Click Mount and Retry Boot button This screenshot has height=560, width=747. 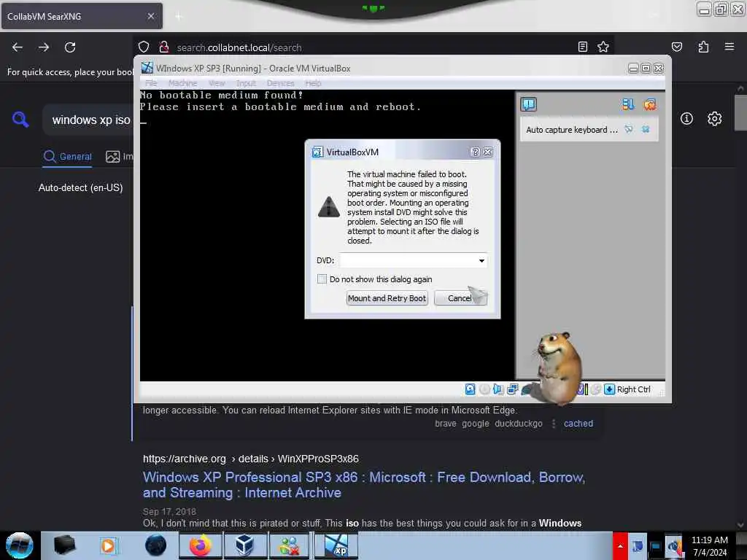click(387, 298)
